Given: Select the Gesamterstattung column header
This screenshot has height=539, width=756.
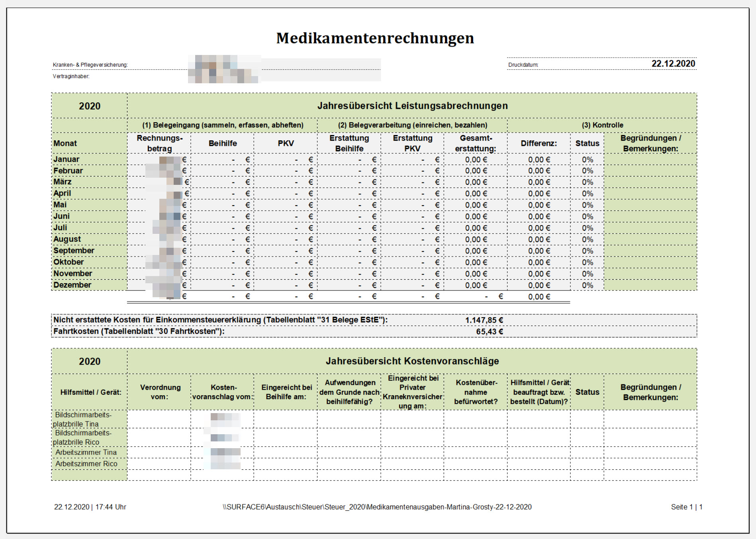Looking at the screenshot, I should (x=476, y=143).
